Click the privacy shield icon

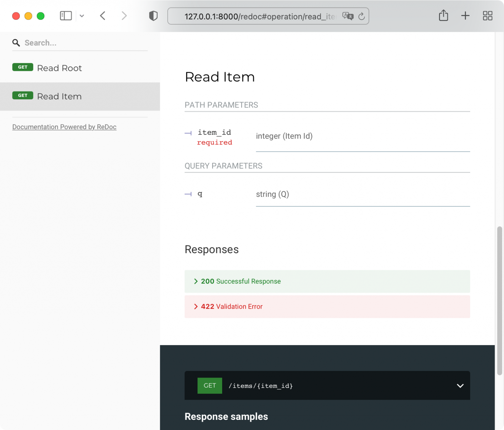153,15
